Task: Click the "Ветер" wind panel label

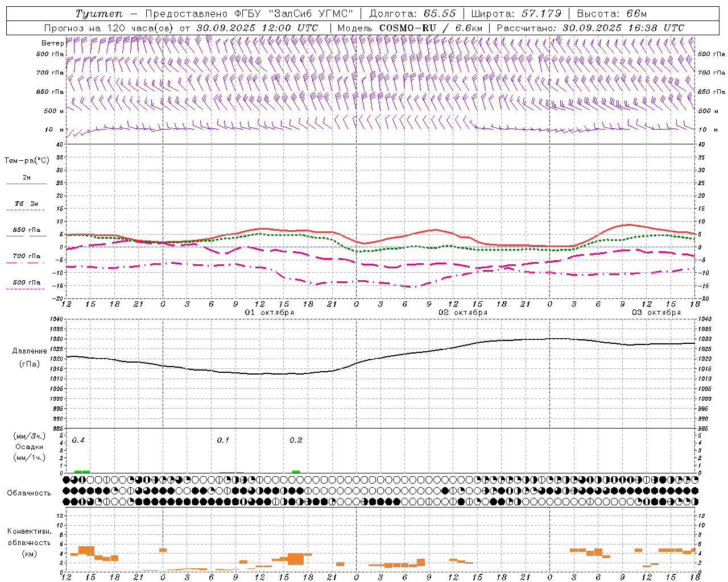Action: coord(52,43)
